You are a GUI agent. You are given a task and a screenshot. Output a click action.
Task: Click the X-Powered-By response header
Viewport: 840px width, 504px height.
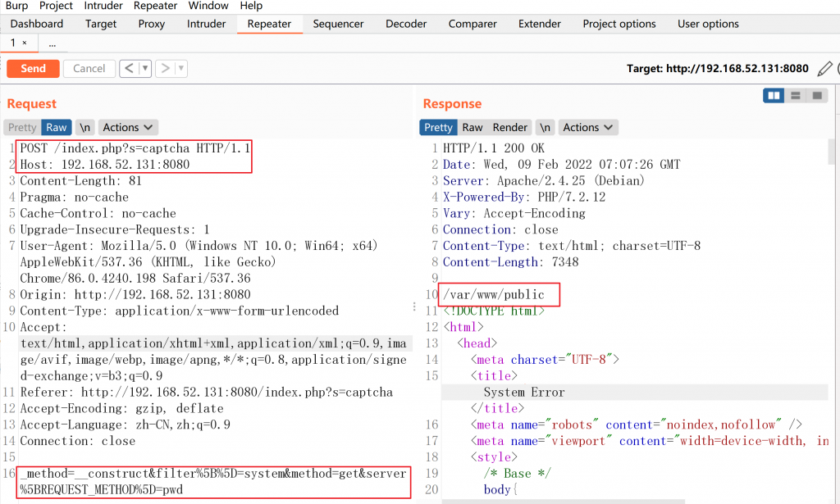[524, 197]
